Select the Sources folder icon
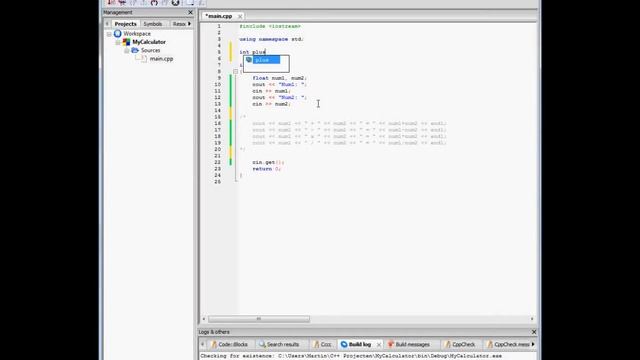The height and width of the screenshot is (360, 640). click(135, 50)
